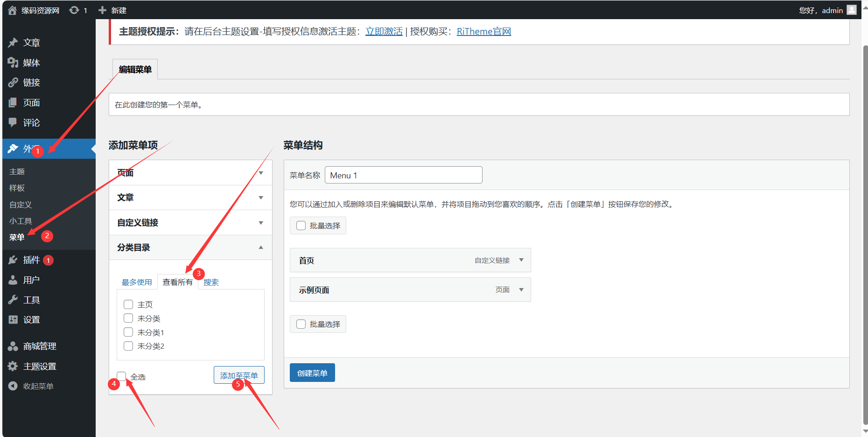Click the 立即激活 link

click(384, 31)
